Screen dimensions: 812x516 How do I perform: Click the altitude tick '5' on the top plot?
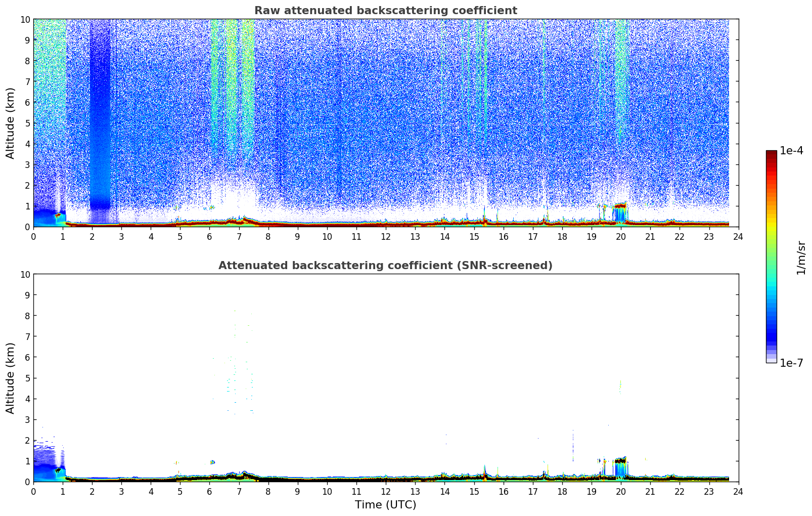(x=28, y=123)
